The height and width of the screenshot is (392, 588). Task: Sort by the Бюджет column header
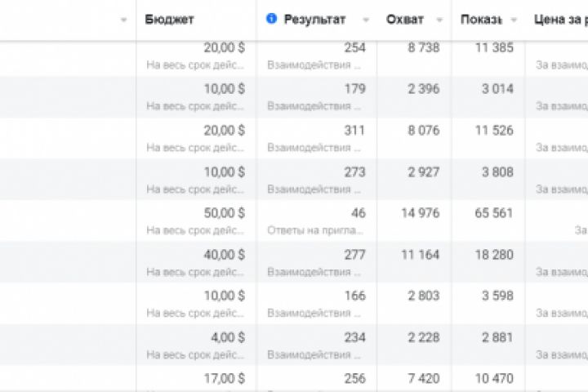coord(170,19)
